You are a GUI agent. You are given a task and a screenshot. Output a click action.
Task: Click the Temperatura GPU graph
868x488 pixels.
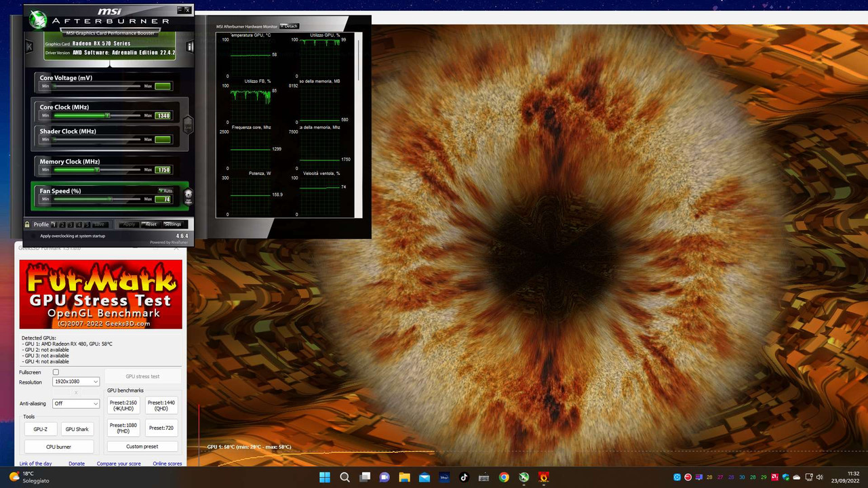click(251, 58)
